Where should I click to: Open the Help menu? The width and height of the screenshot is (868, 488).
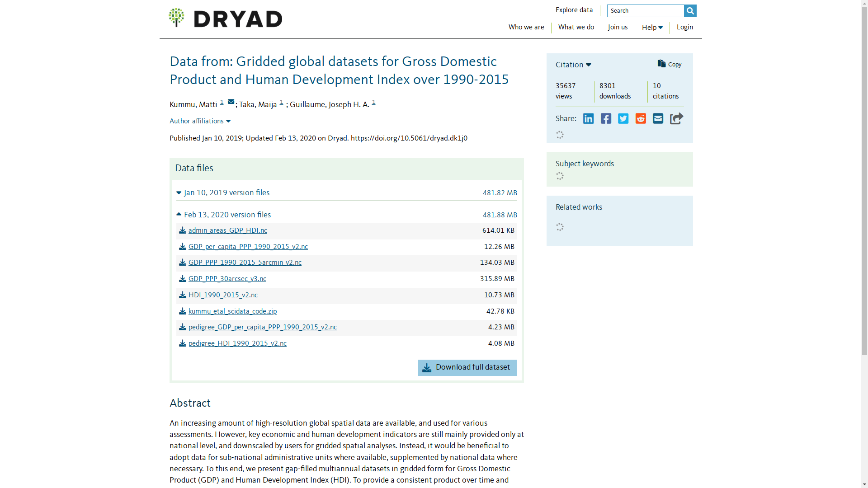(652, 28)
